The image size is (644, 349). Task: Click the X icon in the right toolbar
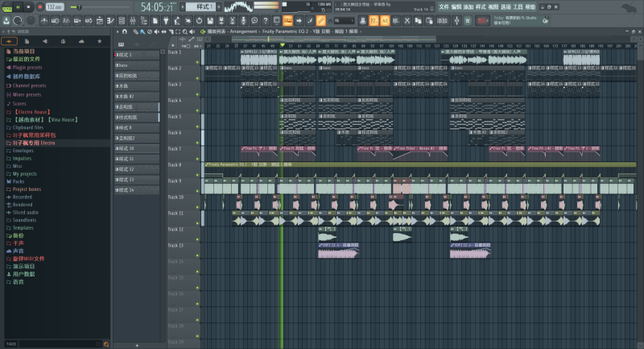(407, 21)
